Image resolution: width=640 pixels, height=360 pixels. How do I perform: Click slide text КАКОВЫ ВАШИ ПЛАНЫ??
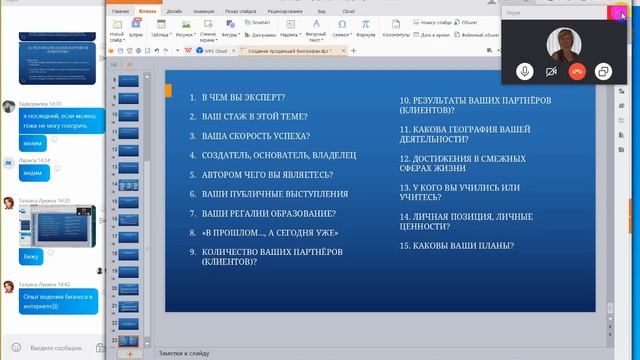pos(463,246)
